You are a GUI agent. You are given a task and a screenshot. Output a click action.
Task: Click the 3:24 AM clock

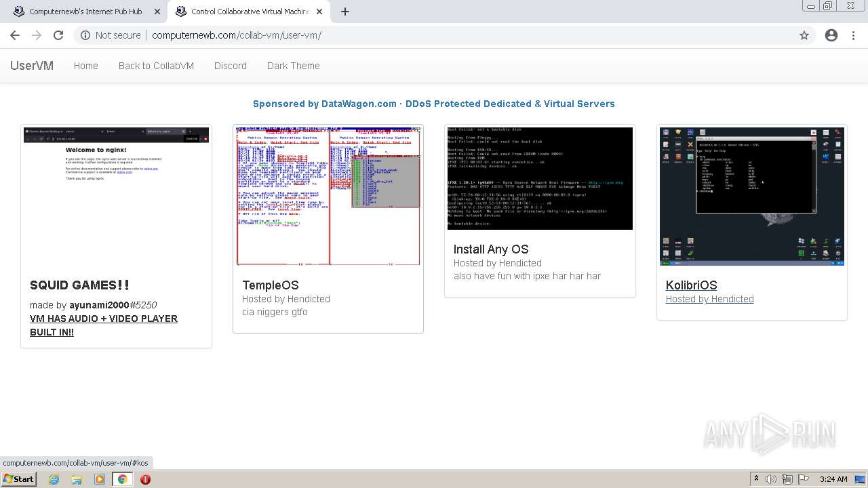[x=833, y=479]
